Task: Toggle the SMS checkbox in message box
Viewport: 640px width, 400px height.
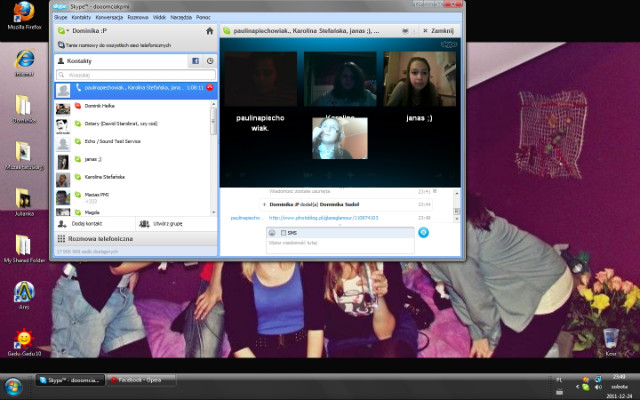Action: tap(284, 233)
